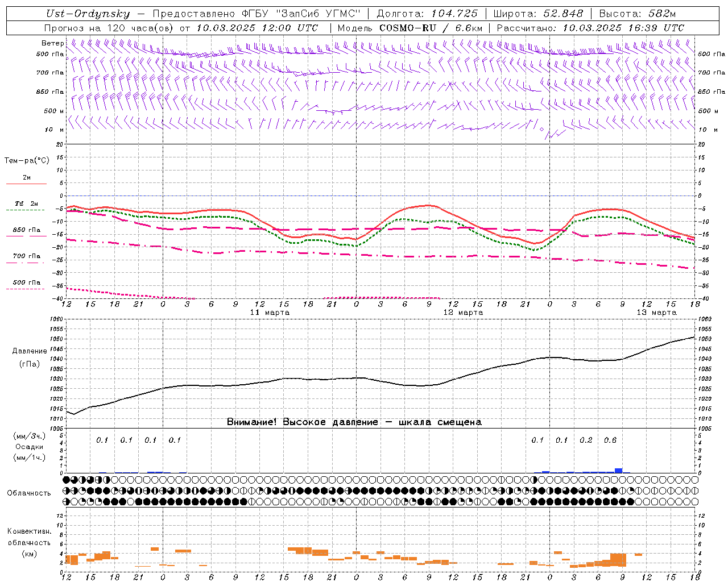Click the (мм/3ч.) unit label
The height and width of the screenshot is (582, 728).
[x=30, y=436]
